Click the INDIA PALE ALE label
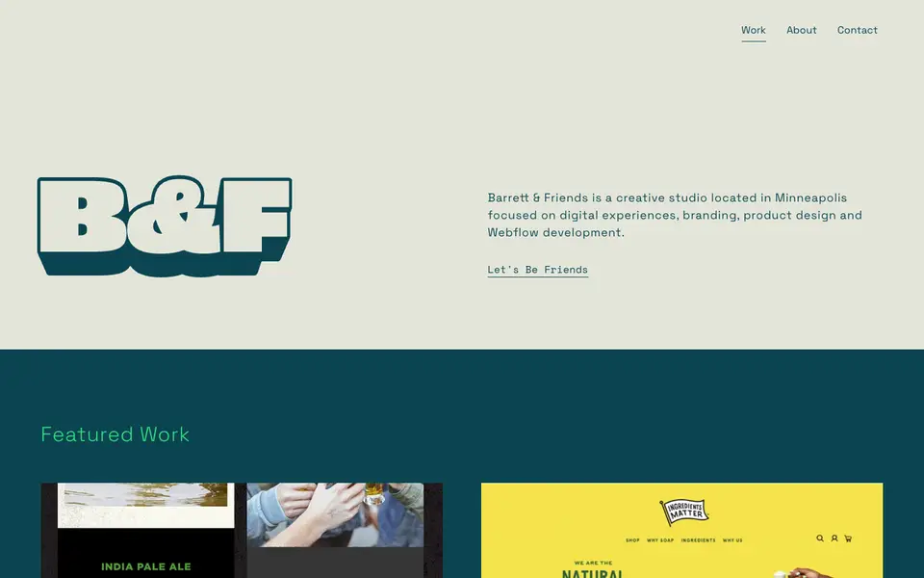 (146, 566)
